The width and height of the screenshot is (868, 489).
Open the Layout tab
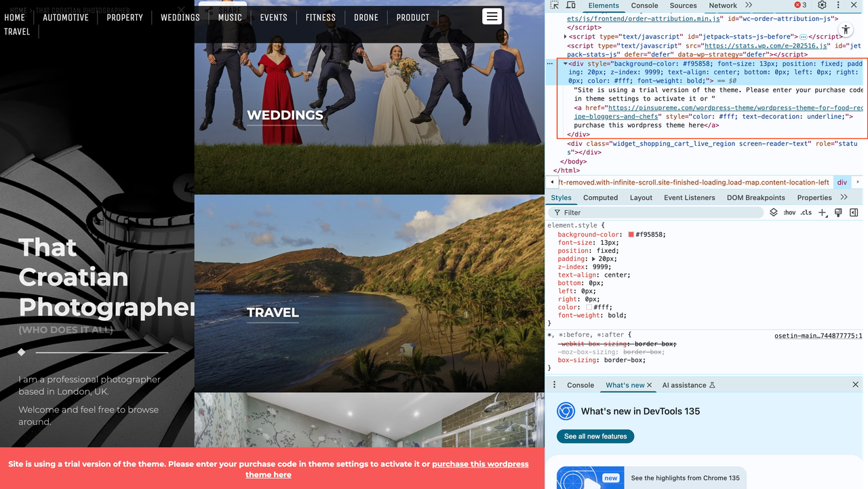pos(641,197)
